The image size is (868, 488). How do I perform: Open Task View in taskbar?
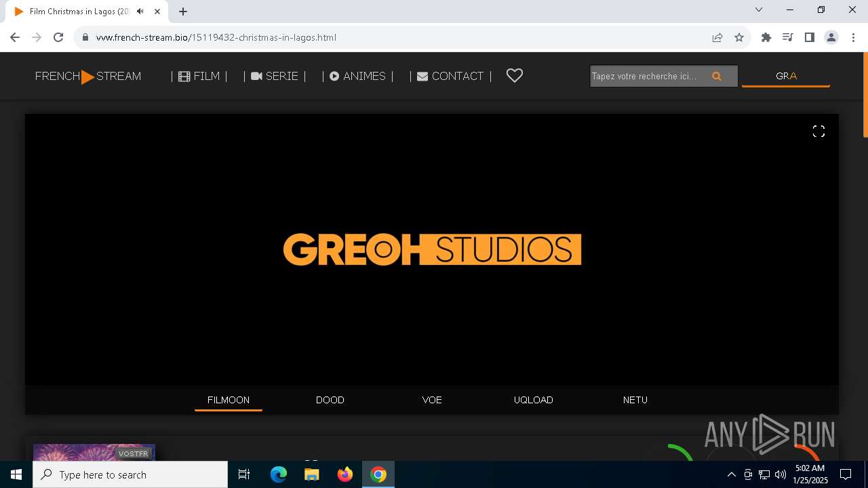click(x=244, y=474)
